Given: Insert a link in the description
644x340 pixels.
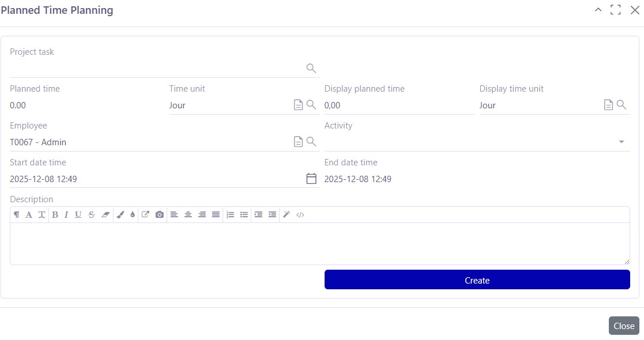Looking at the screenshot, I should 146,214.
